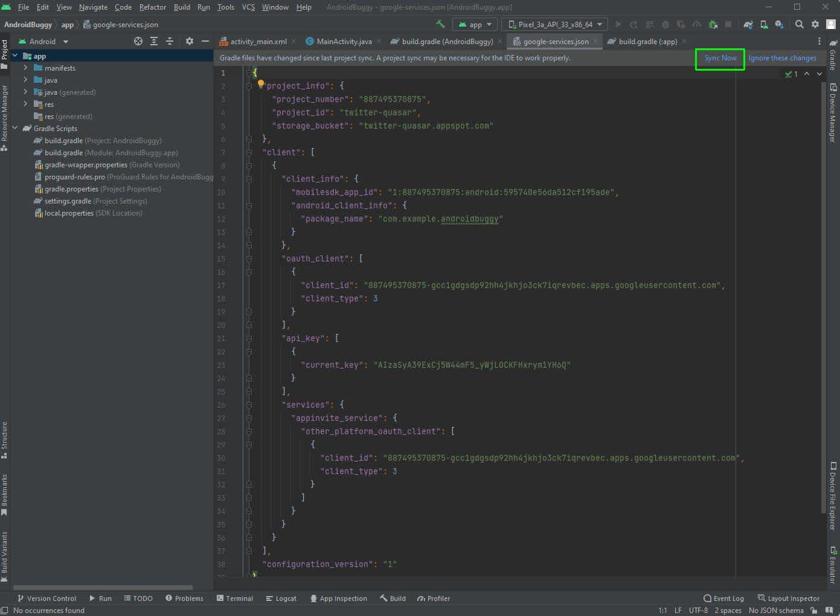
Task: Toggle the Logcat tool window
Action: pos(281,598)
